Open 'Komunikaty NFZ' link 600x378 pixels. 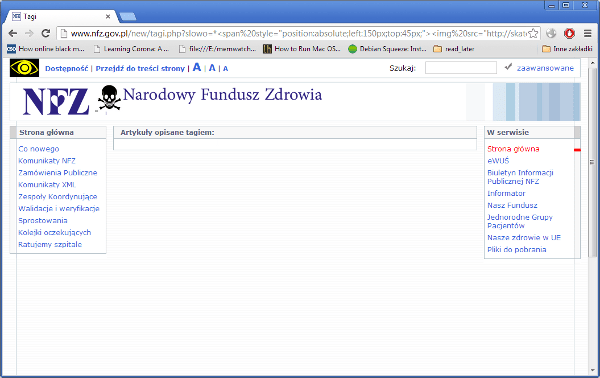[x=47, y=161]
